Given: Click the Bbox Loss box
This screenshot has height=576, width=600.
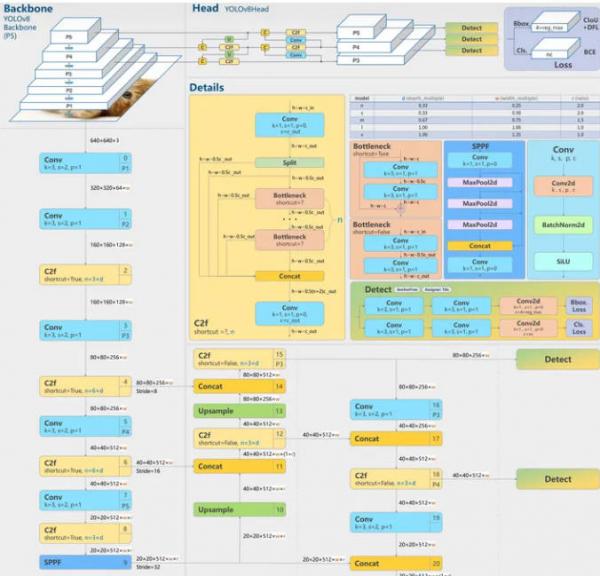Looking at the screenshot, I should coord(579,306).
